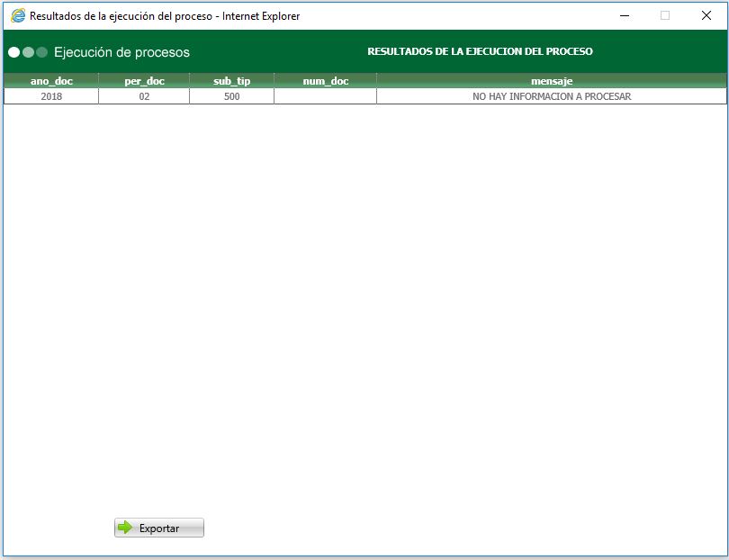Click the RESULTADOS DE LA EJECUCION DEL PROCESO banner

click(480, 51)
